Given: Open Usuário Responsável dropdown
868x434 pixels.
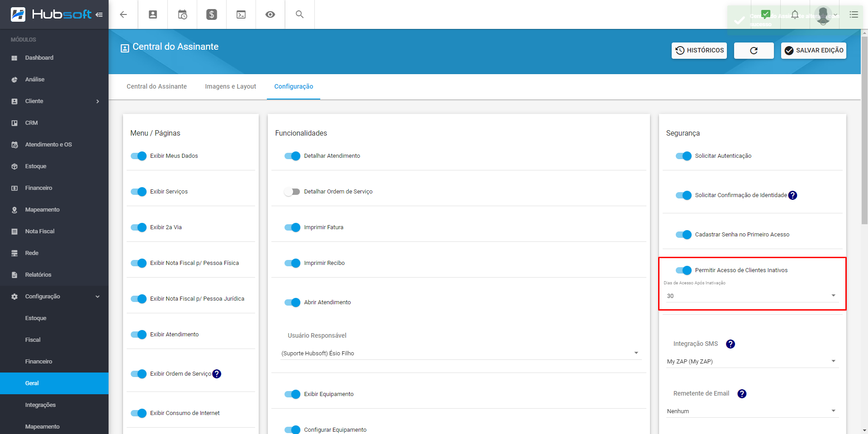Looking at the screenshot, I should pos(460,353).
